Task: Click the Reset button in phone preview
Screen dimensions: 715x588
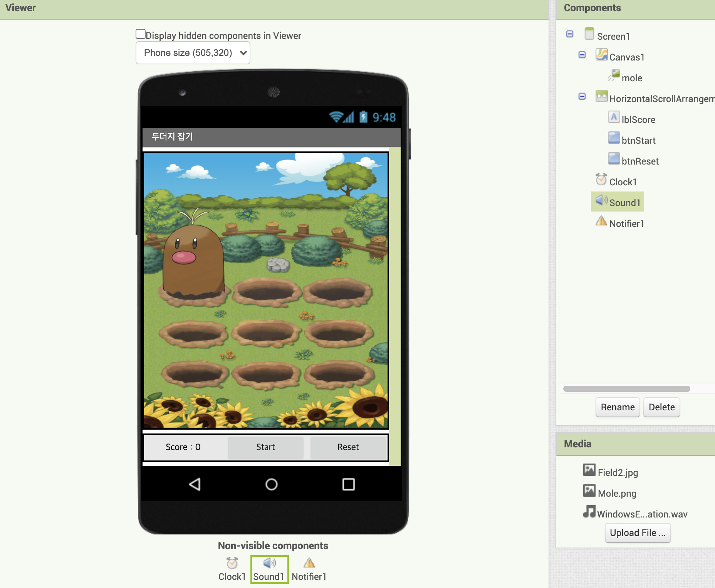Action: 348,447
